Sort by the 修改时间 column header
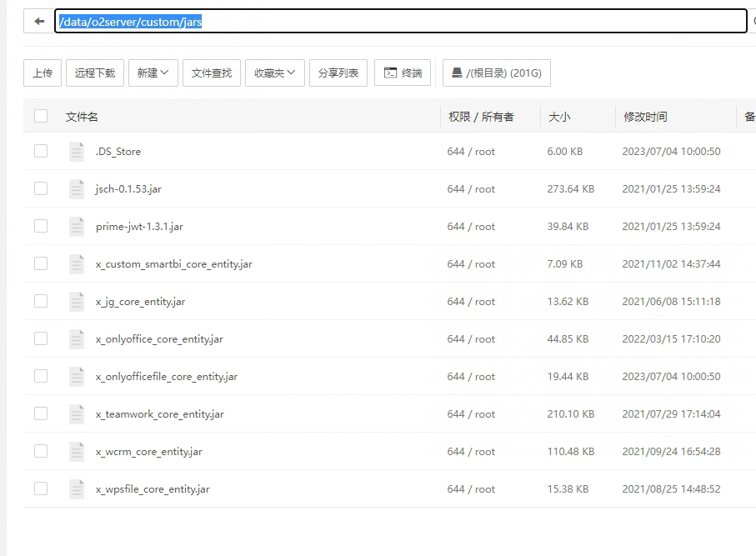Screen dimensions: 756x556 pyautogui.click(x=645, y=117)
